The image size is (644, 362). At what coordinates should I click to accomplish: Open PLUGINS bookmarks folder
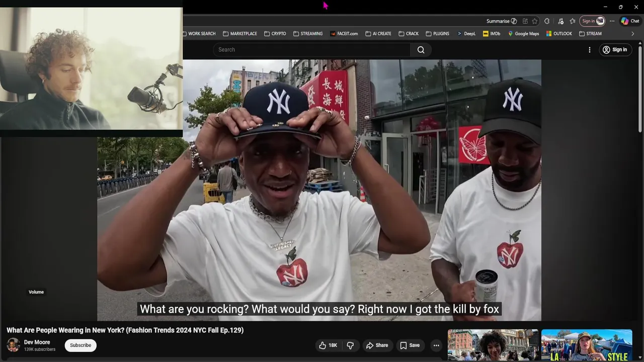pos(438,34)
